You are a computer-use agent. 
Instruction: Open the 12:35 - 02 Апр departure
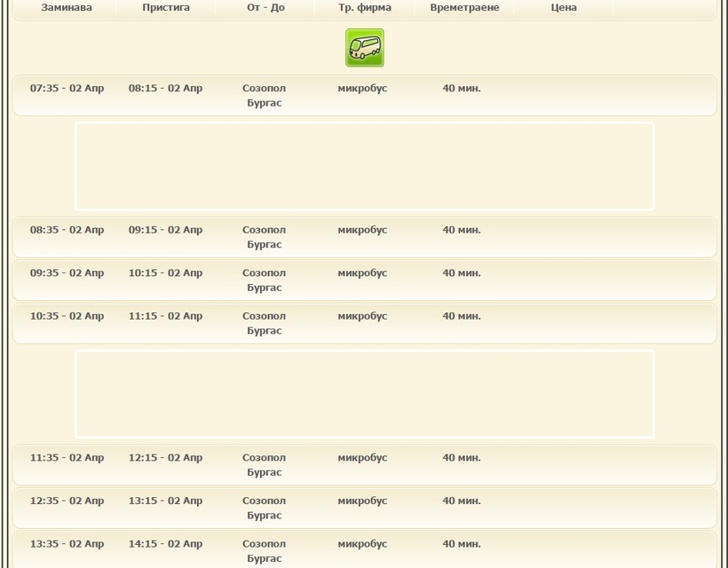point(67,501)
